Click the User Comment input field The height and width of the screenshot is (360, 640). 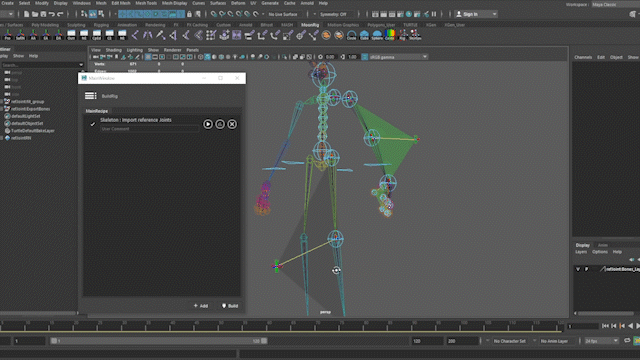(149, 129)
